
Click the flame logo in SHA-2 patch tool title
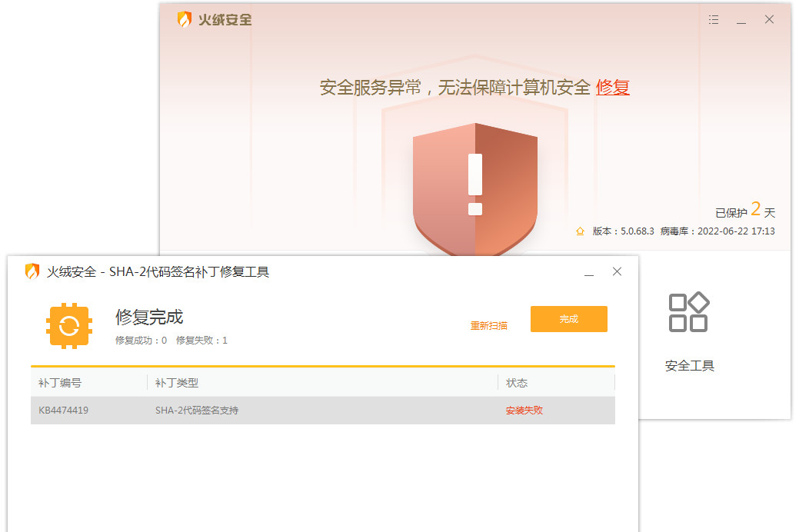click(x=32, y=271)
